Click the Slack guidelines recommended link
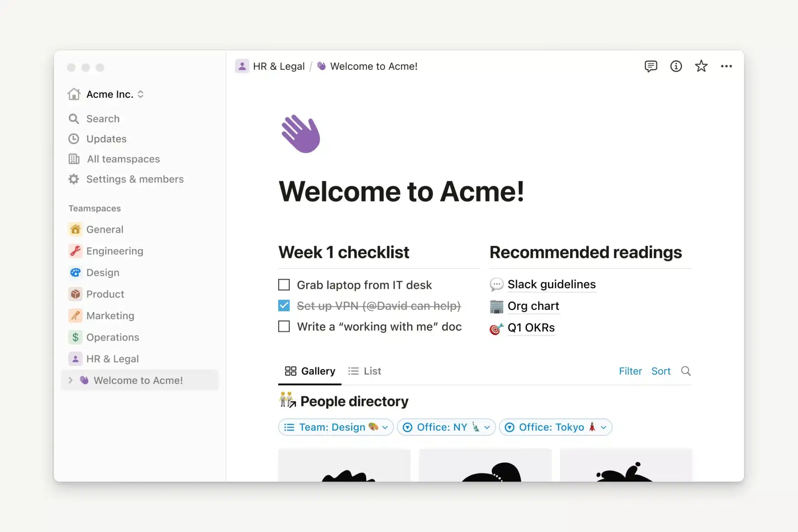The image size is (798, 532). pos(551,284)
